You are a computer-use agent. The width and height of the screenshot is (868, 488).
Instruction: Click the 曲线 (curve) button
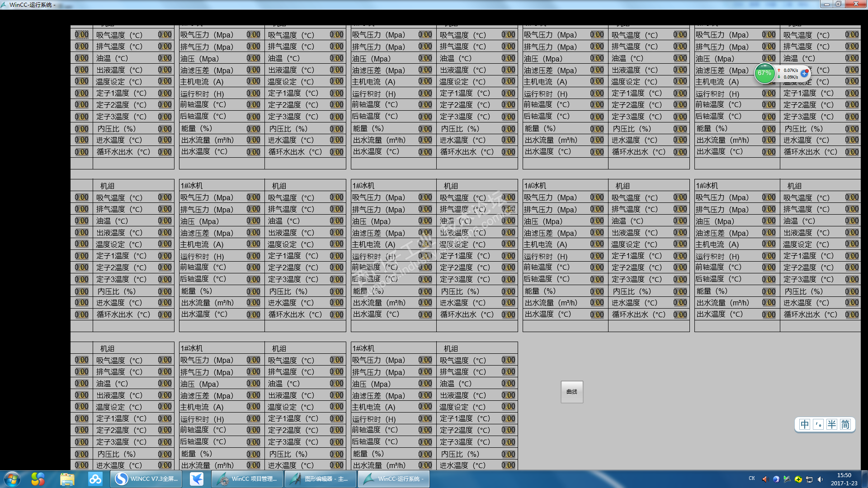pyautogui.click(x=571, y=392)
